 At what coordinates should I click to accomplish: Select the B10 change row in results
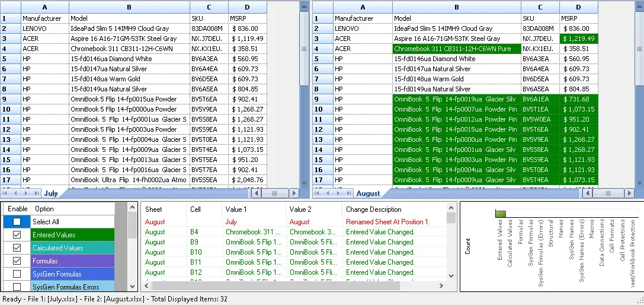(x=294, y=252)
